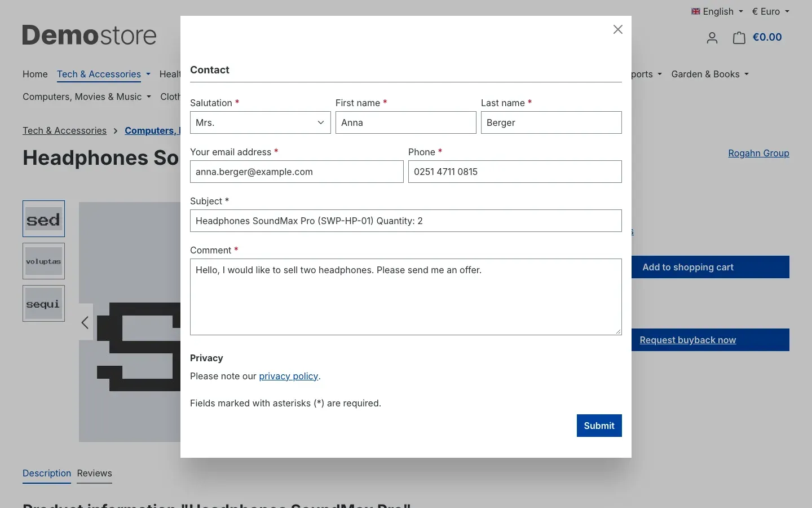Focus the email address field
The height and width of the screenshot is (508, 812).
click(x=297, y=172)
